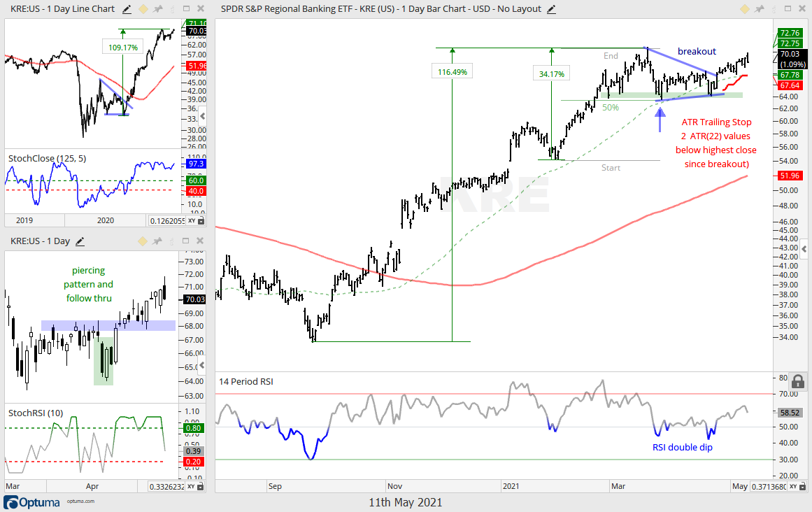812x512 pixels.
Task: Rename the KRE:US 1 Day Line Chart panel
Action: coord(127,9)
